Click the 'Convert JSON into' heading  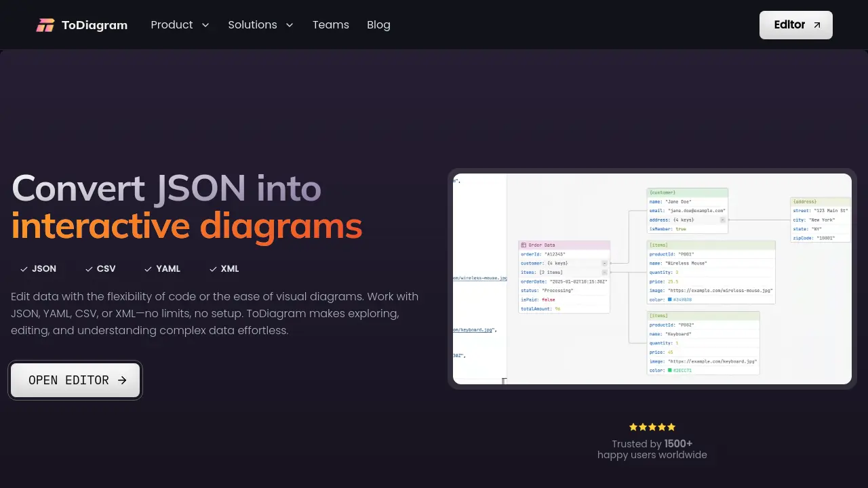166,188
